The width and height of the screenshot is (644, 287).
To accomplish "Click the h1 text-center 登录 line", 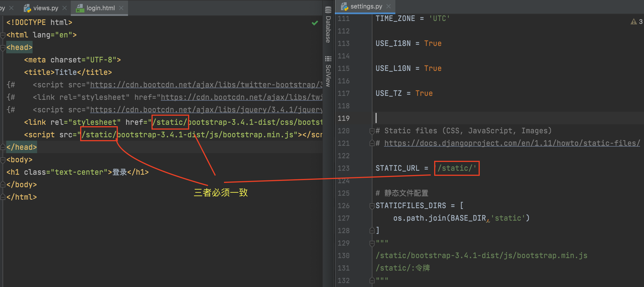I will tap(78, 172).
